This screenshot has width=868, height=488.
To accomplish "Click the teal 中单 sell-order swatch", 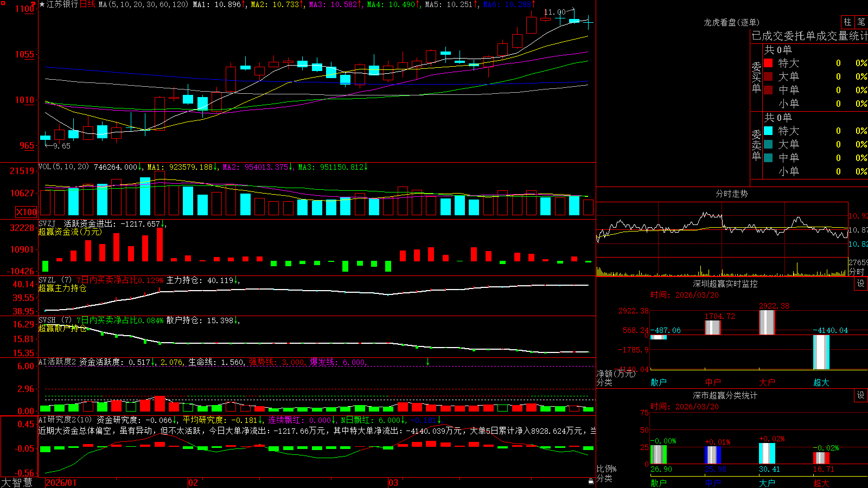I will coord(768,157).
